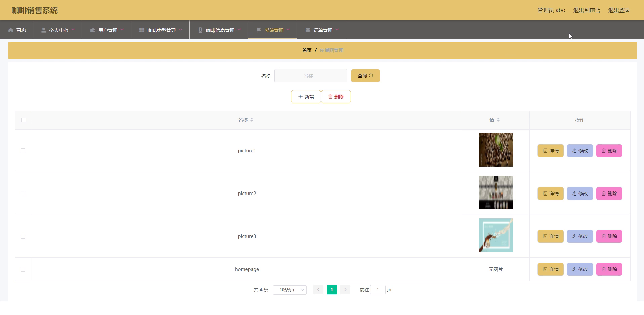View 详情 for picture3
Image resolution: width=644 pixels, height=315 pixels.
point(551,236)
